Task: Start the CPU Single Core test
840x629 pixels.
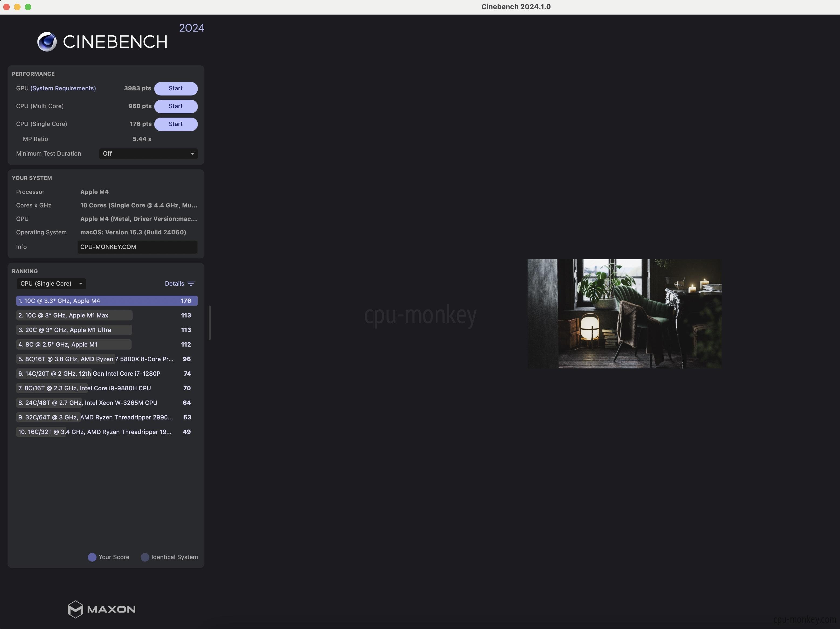Action: click(176, 124)
